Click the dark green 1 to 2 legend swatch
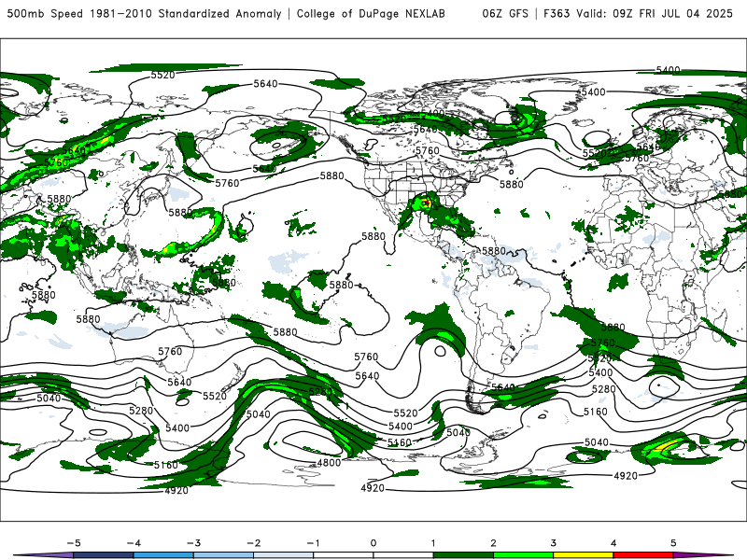The width and height of the screenshot is (747, 560). [x=463, y=555]
